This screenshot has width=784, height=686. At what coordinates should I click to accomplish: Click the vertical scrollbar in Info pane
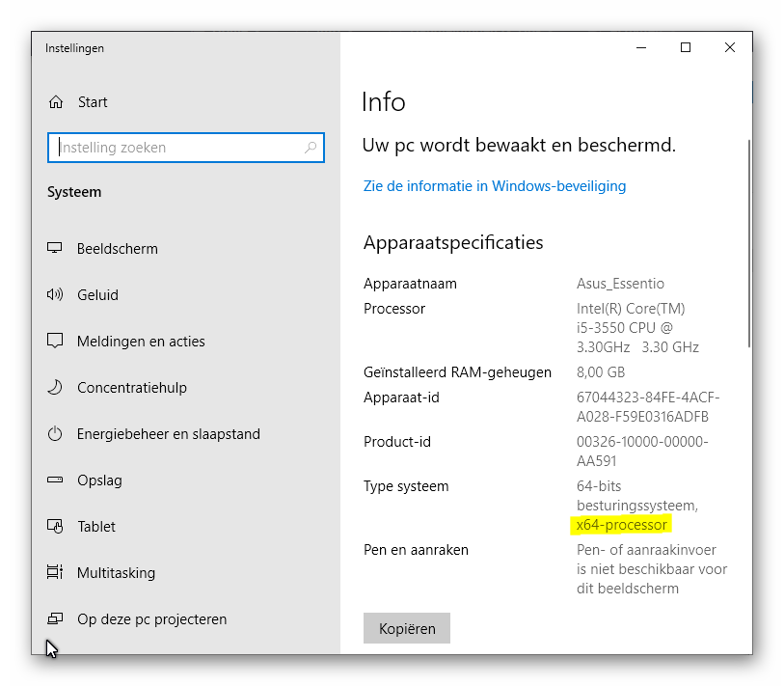749,243
